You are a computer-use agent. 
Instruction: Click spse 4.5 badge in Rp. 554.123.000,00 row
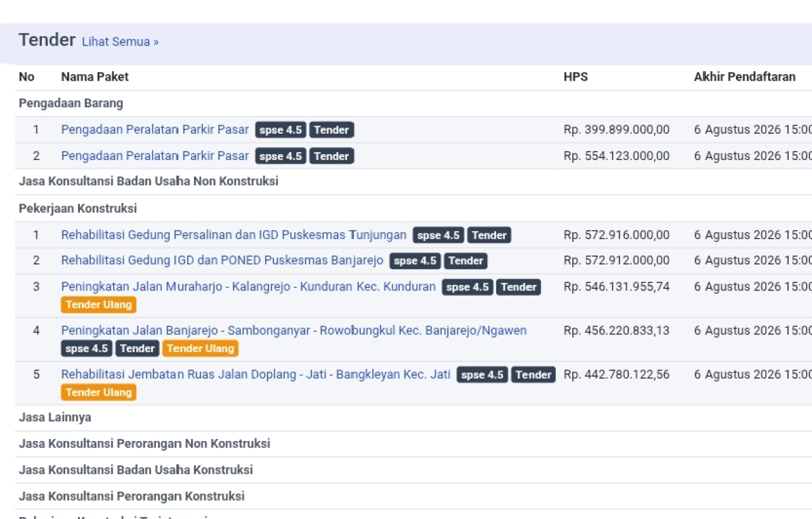[x=280, y=156]
